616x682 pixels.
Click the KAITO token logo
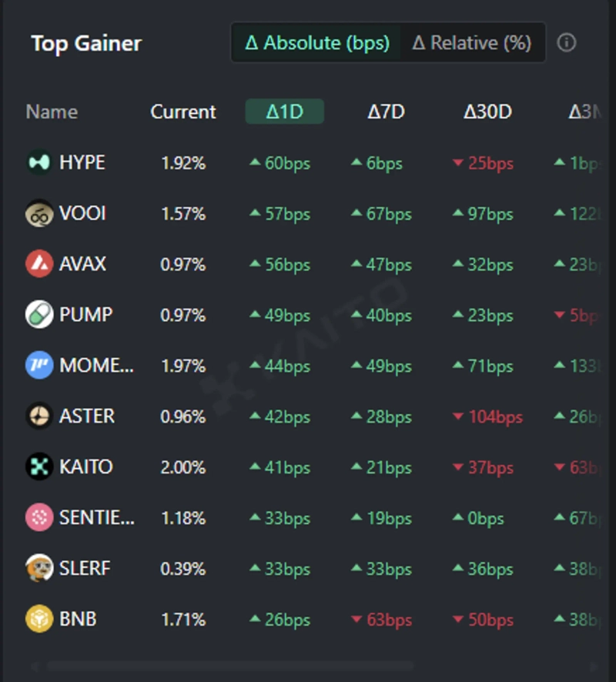pyautogui.click(x=39, y=467)
